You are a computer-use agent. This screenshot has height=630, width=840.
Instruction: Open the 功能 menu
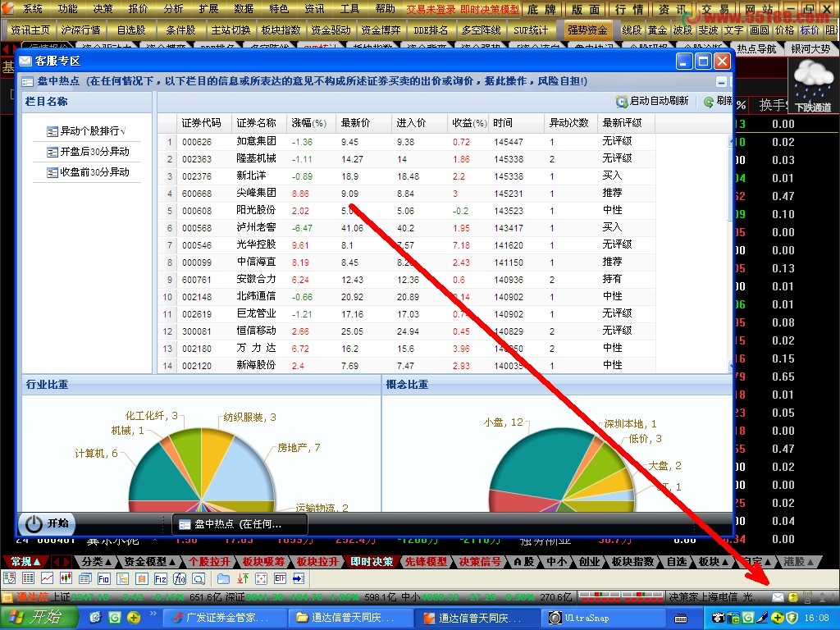click(67, 8)
